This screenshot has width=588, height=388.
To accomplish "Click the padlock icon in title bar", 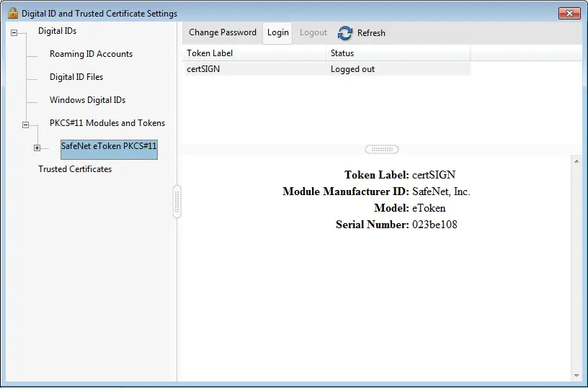I will click(13, 13).
